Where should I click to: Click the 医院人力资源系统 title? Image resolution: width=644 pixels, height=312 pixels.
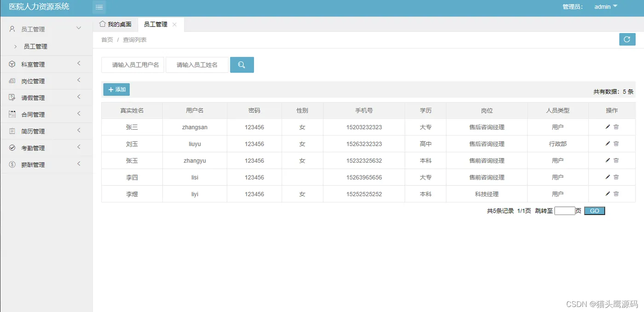point(39,7)
